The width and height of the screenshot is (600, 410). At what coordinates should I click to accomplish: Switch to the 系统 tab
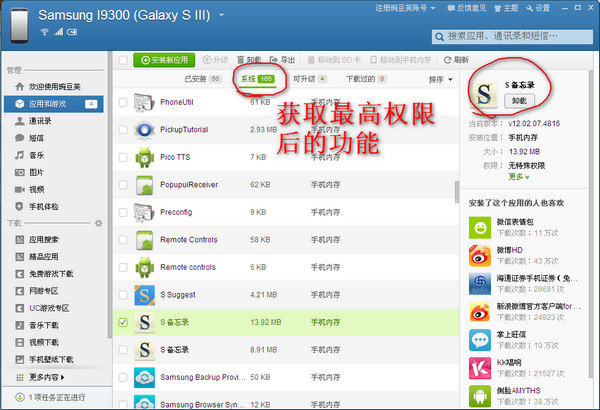[x=258, y=79]
